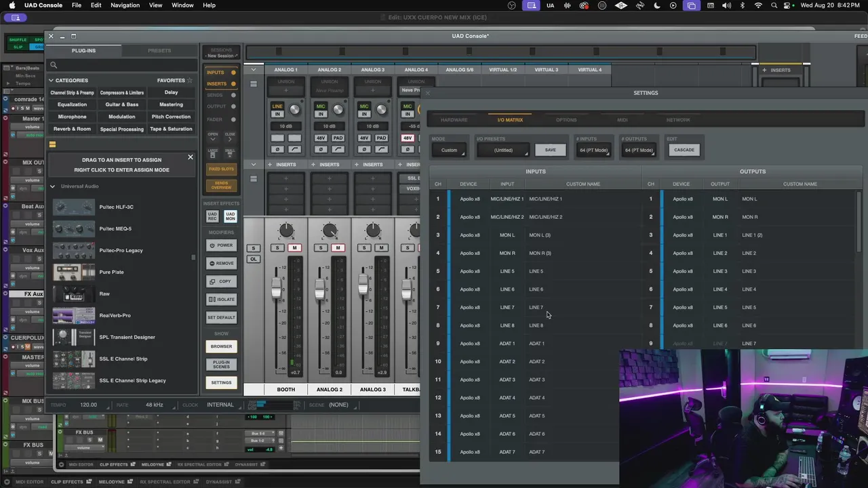Click the Analog 2 channel fader
Viewport: 868px width, 488px height.
pos(319,290)
